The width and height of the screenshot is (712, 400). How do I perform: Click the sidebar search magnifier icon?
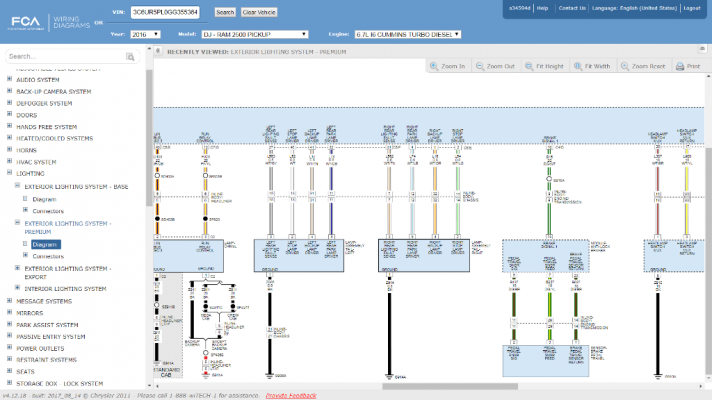[x=130, y=57]
